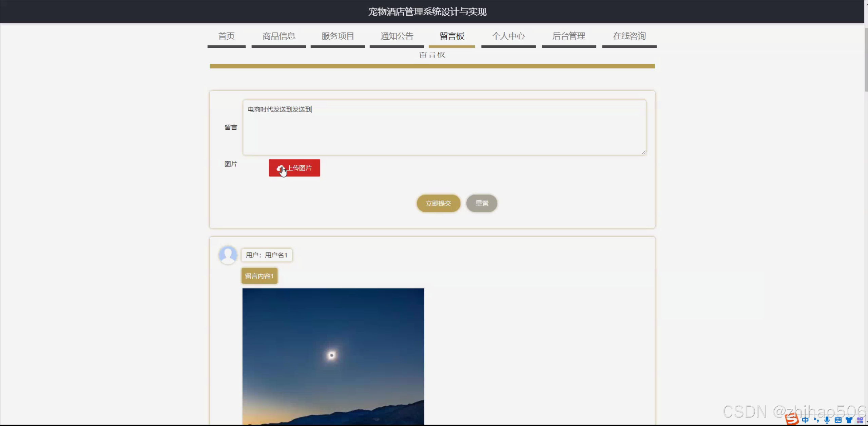This screenshot has height=426, width=868.
Task: Go to 商品信息 tab
Action: 279,36
